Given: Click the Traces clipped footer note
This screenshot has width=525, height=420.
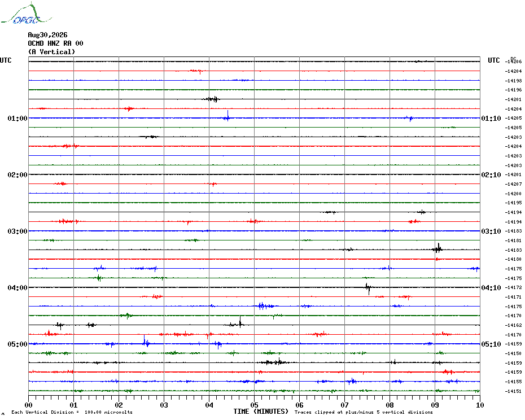Looking at the screenshot, I should click(364, 412).
